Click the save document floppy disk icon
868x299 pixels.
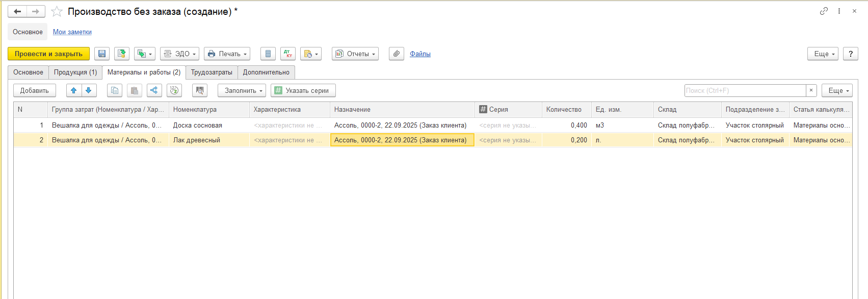pyautogui.click(x=102, y=54)
